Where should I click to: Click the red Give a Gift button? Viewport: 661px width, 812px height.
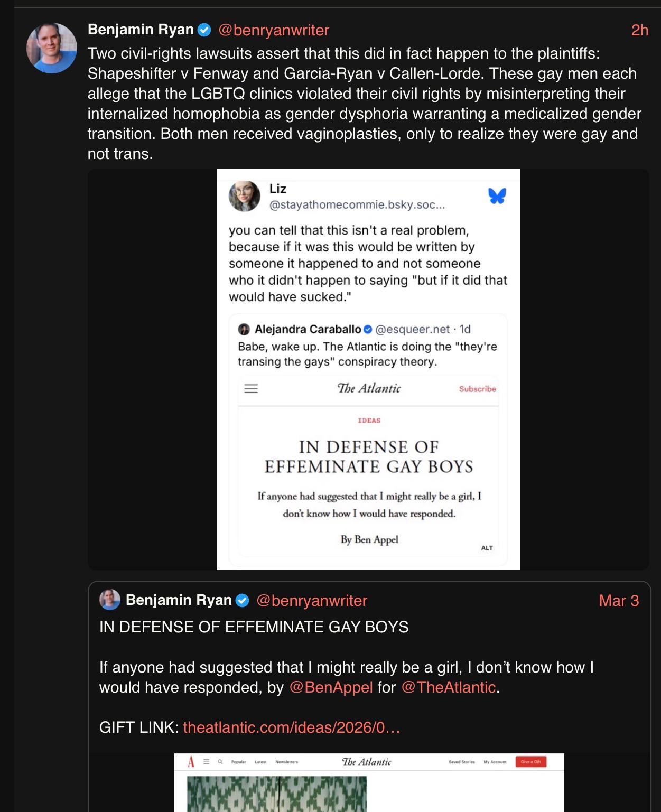pos(531,762)
